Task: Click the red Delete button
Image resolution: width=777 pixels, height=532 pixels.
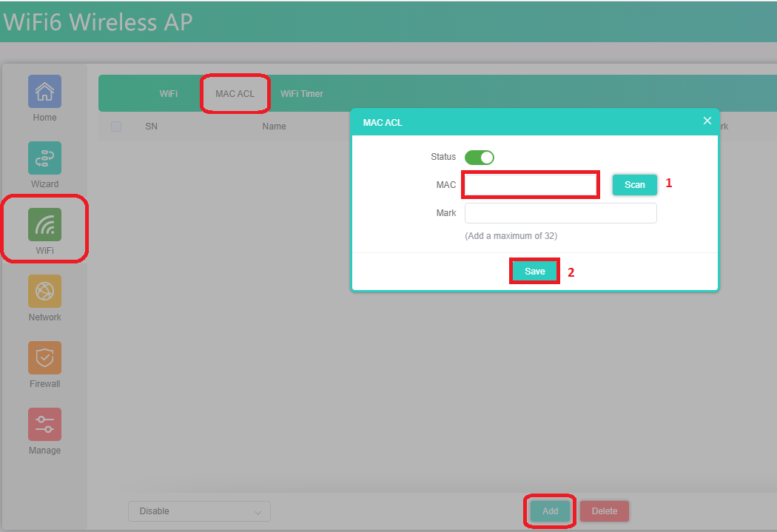Action: pos(604,511)
